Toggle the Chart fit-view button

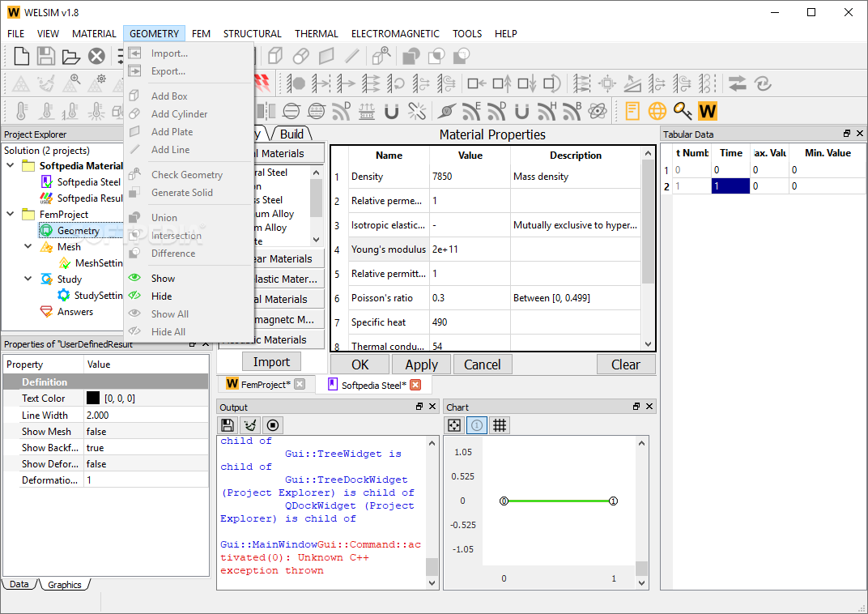tap(454, 425)
